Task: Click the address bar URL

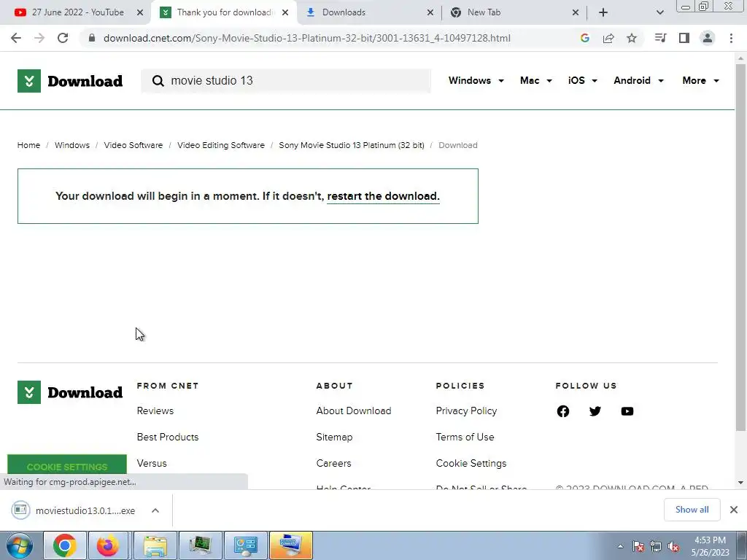Action: (307, 38)
